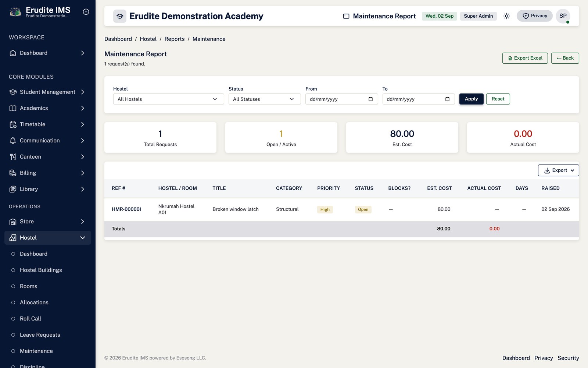Screen dimensions: 588x368
Task: Click the Dashboard home icon in Workspace
Action: [13, 53]
